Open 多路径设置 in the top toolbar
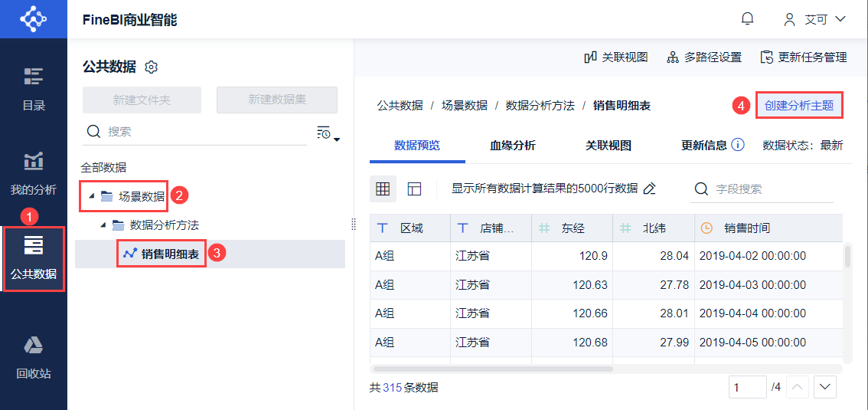 [x=704, y=57]
